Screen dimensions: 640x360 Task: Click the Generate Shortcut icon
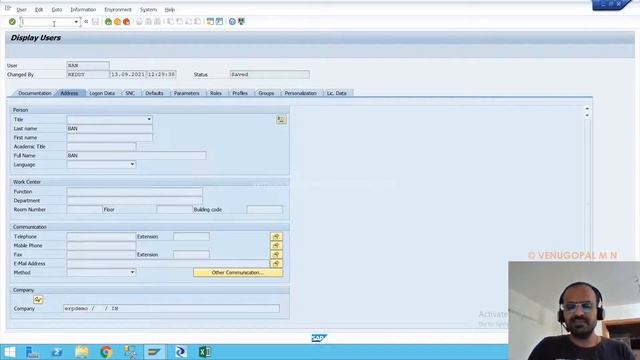(219, 22)
